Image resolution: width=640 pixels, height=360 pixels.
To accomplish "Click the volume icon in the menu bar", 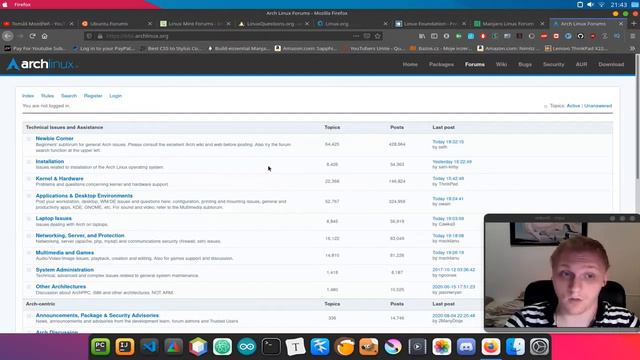I will point(590,4).
